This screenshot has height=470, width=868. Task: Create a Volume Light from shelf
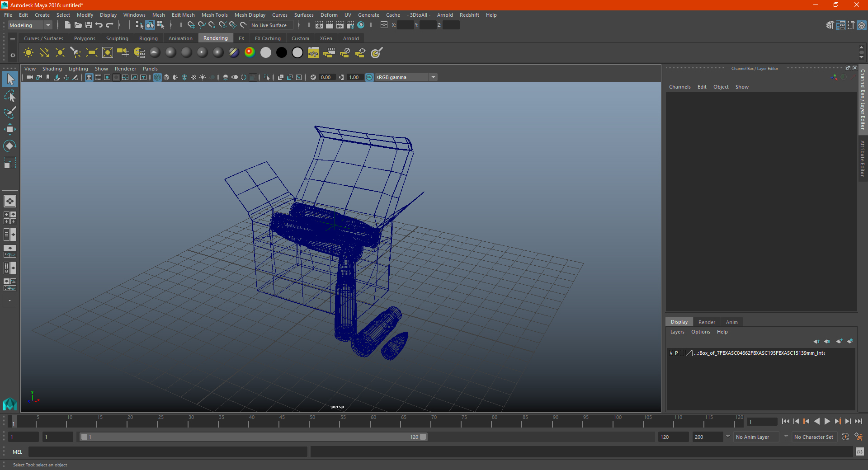[x=108, y=53]
